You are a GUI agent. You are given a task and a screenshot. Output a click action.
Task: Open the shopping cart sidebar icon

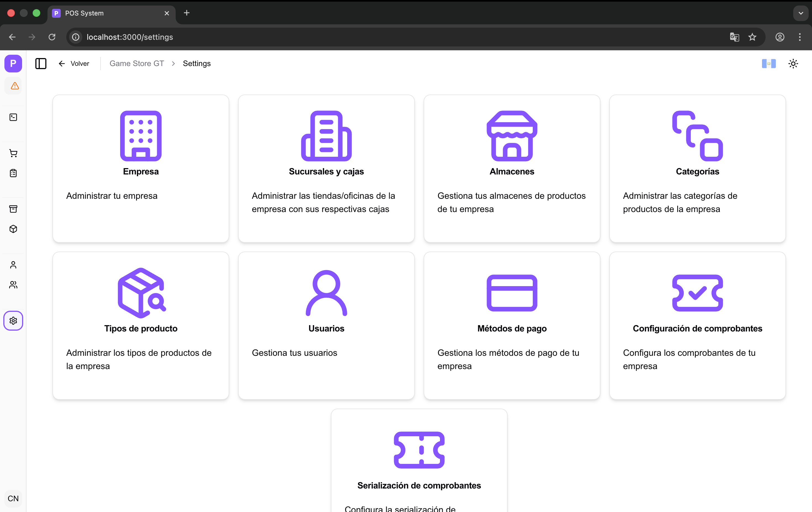pyautogui.click(x=13, y=153)
